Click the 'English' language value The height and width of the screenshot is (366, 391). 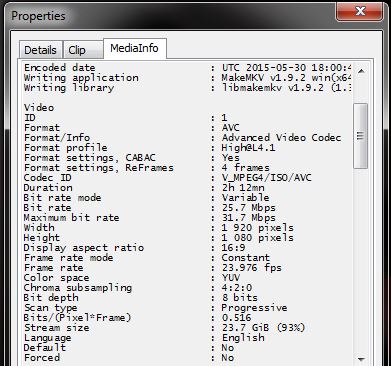click(x=243, y=338)
